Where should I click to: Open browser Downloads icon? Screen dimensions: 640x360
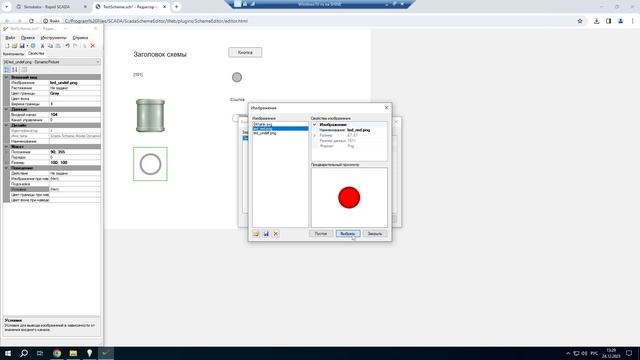596,21
